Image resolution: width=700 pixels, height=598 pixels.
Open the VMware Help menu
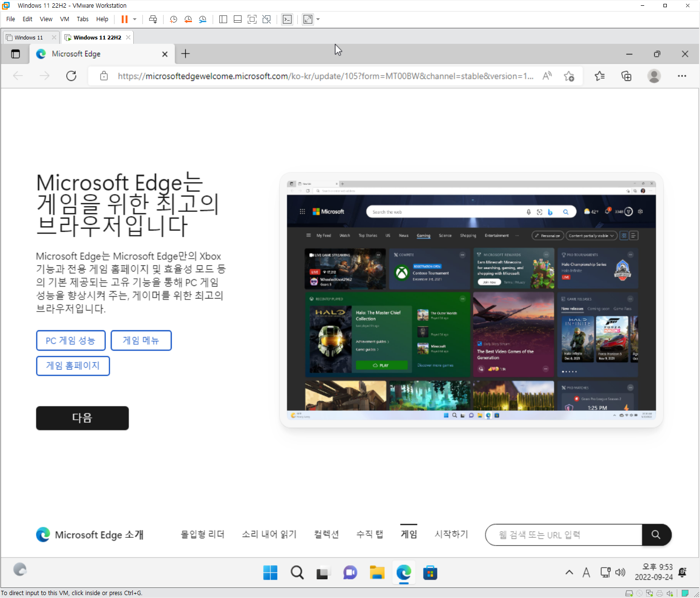click(x=102, y=19)
